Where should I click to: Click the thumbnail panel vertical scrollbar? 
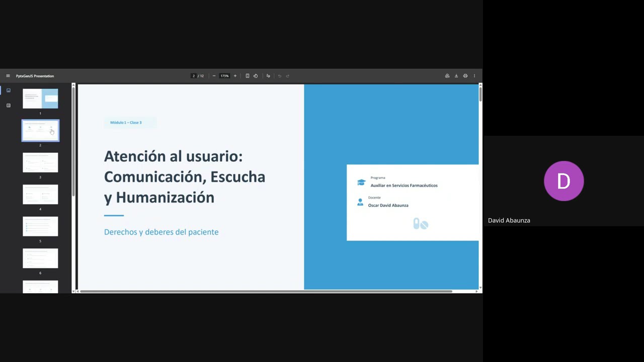(x=73, y=141)
